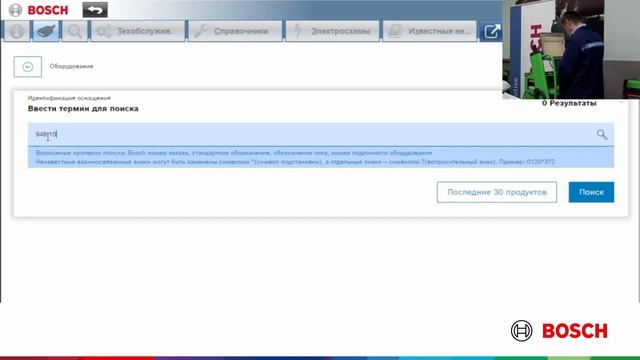Click the webcam video thumbnail

pyautogui.click(x=571, y=49)
